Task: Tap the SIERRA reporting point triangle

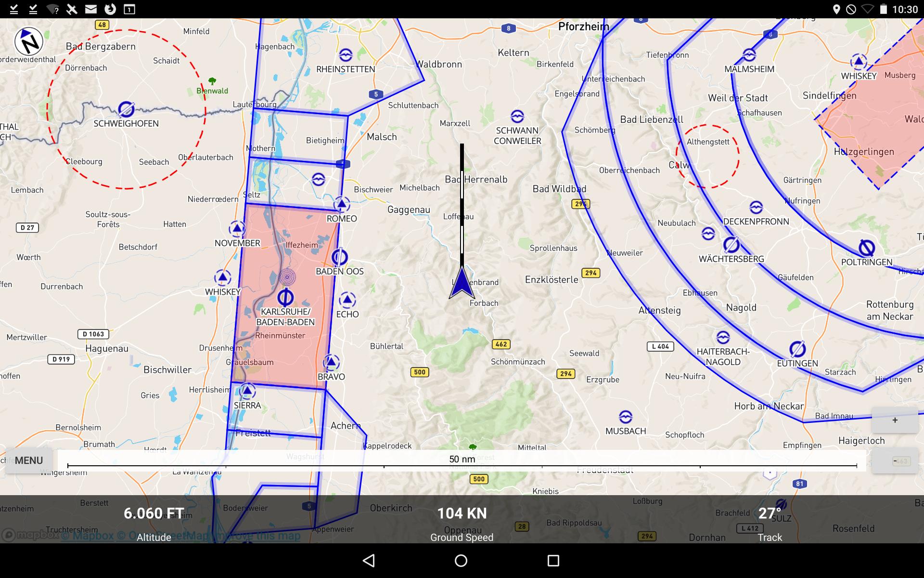Action: (247, 391)
